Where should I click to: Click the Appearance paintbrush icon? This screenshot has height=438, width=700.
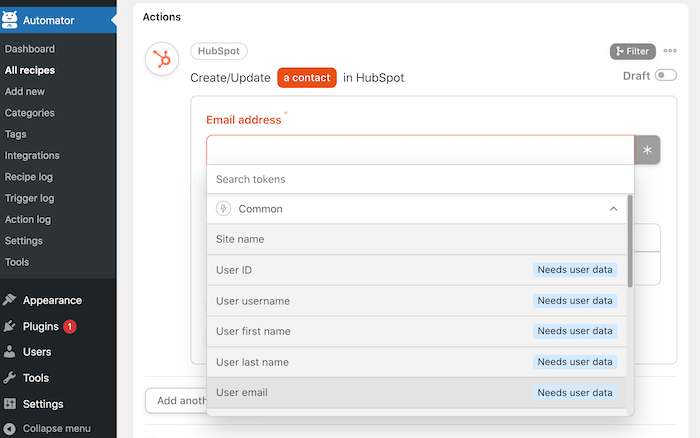pos(9,300)
